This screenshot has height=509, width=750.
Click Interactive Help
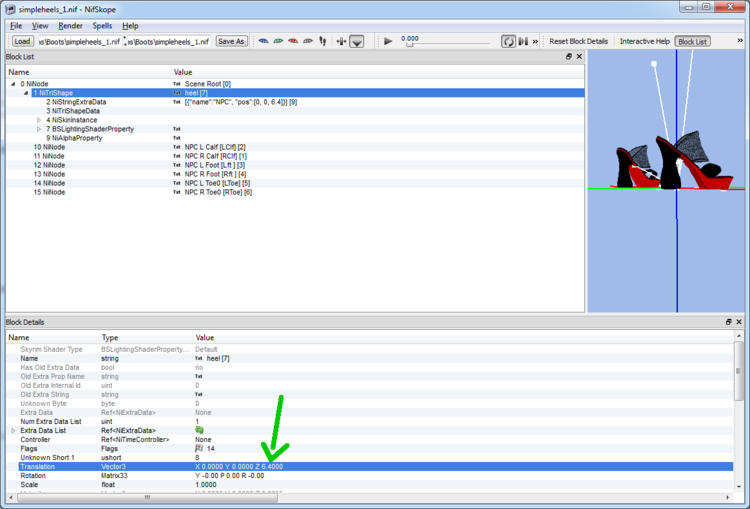pyautogui.click(x=644, y=42)
